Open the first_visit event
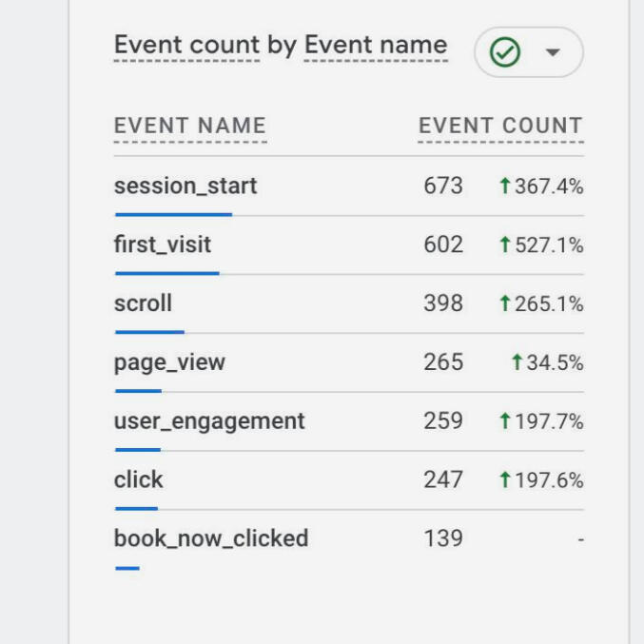The image size is (644, 644). 163,244
